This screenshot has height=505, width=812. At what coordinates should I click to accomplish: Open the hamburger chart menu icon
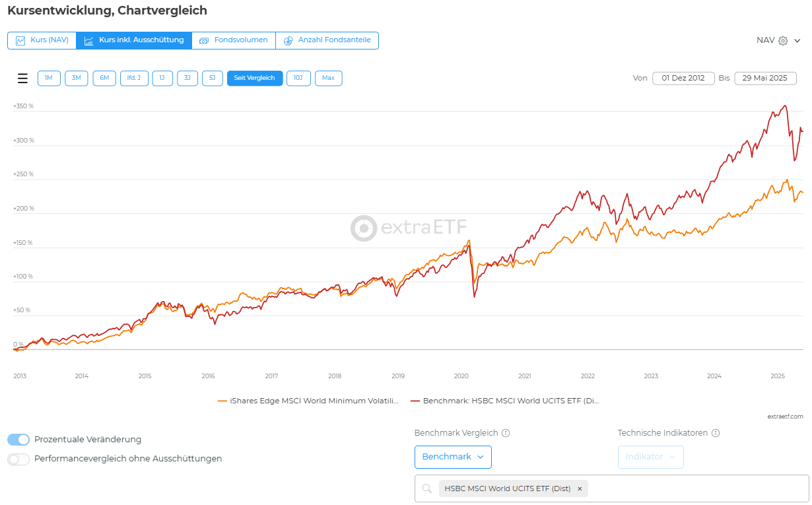pyautogui.click(x=22, y=79)
